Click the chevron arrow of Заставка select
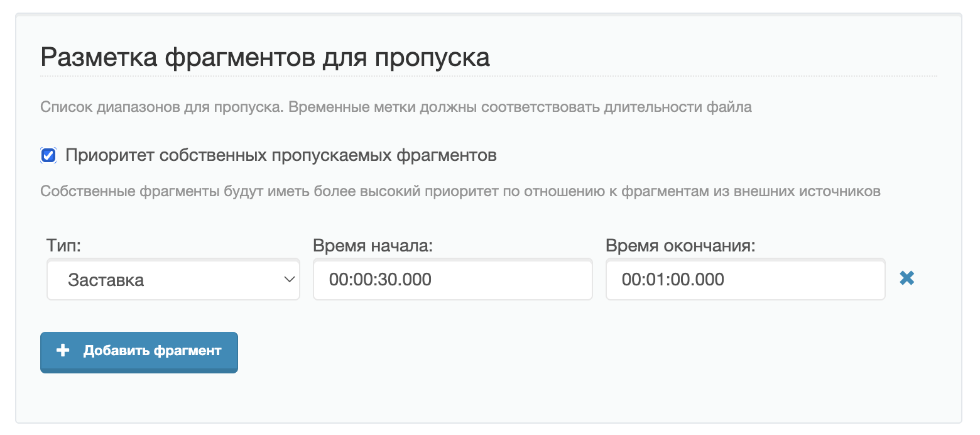Screen dimensions: 980x435 pos(290,279)
